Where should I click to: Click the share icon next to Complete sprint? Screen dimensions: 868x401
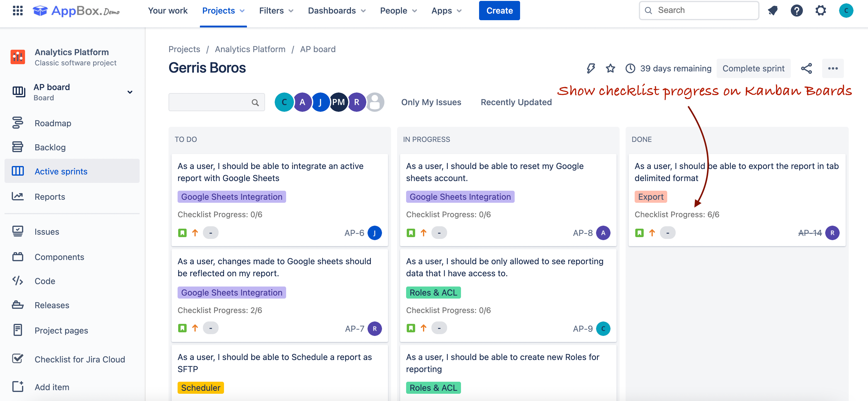pos(806,68)
